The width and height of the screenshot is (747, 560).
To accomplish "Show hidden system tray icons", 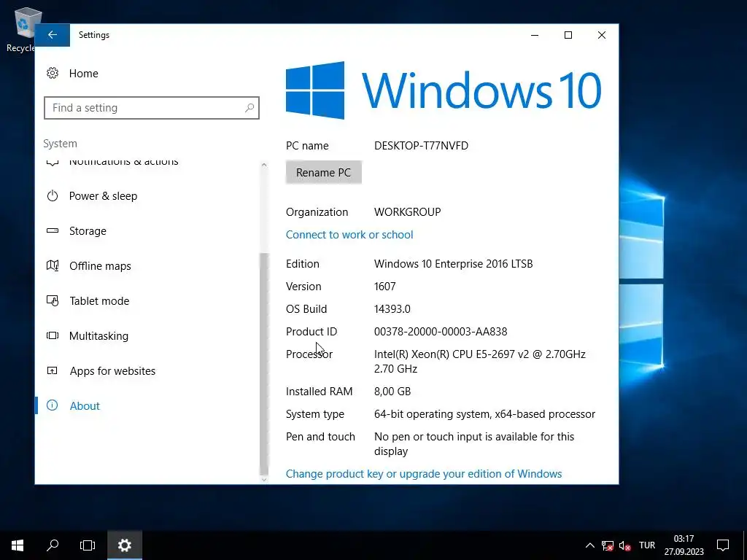I will point(589,545).
